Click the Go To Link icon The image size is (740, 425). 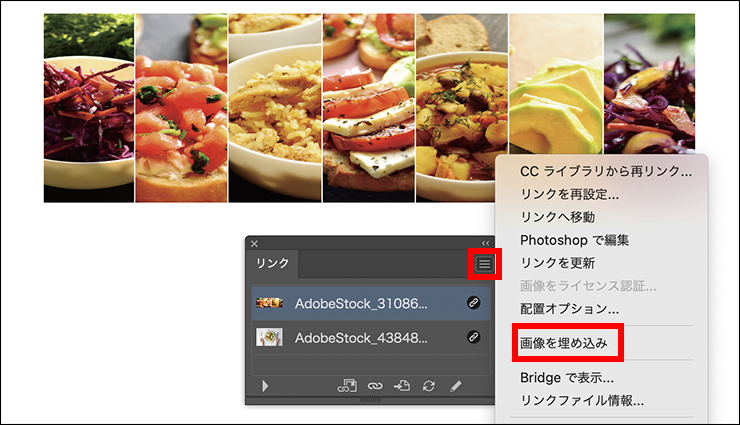pyautogui.click(x=402, y=386)
